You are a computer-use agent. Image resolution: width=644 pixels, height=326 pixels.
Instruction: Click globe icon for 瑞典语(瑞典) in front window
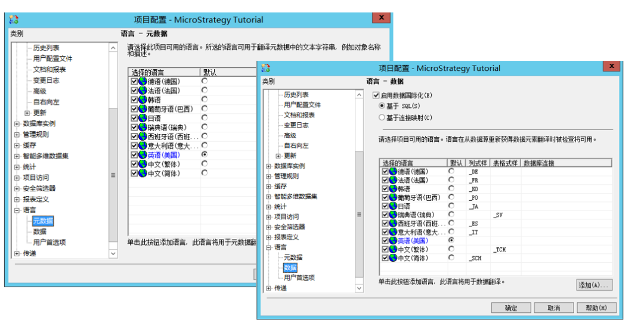(x=393, y=215)
